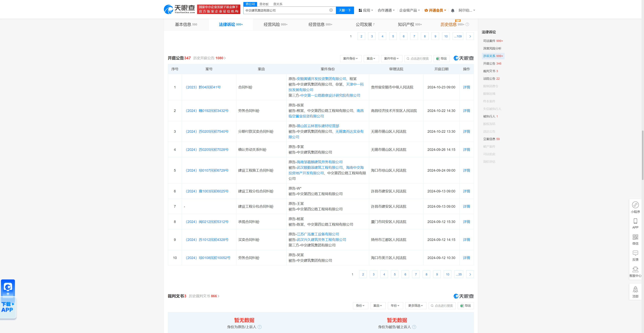Switch to 公司发展 tab
The image size is (644, 333).
click(365, 24)
